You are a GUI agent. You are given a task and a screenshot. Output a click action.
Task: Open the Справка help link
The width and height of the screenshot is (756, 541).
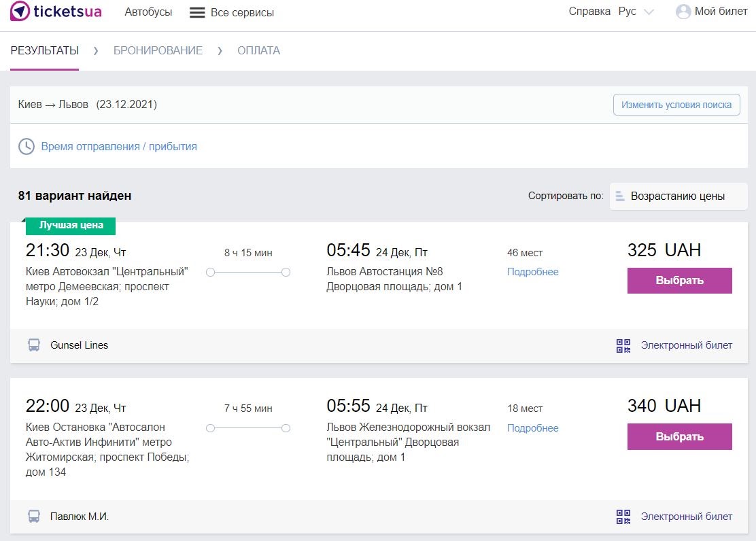(589, 12)
